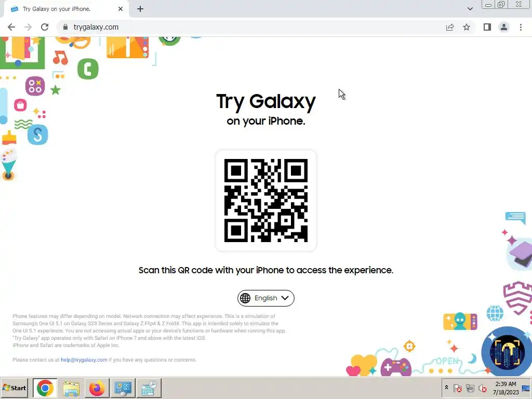Viewport: 532px width, 399px height.
Task: Go back to the previous page
Action: coord(11,27)
